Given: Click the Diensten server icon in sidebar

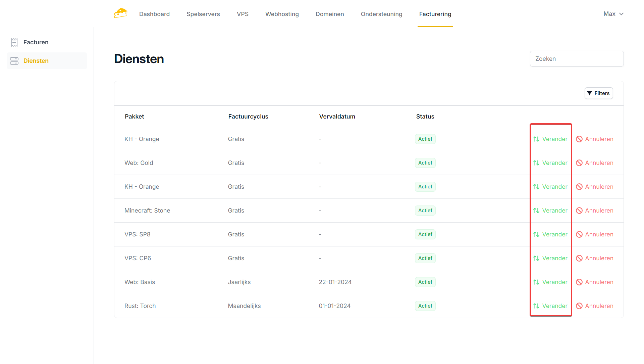Looking at the screenshot, I should click(14, 61).
